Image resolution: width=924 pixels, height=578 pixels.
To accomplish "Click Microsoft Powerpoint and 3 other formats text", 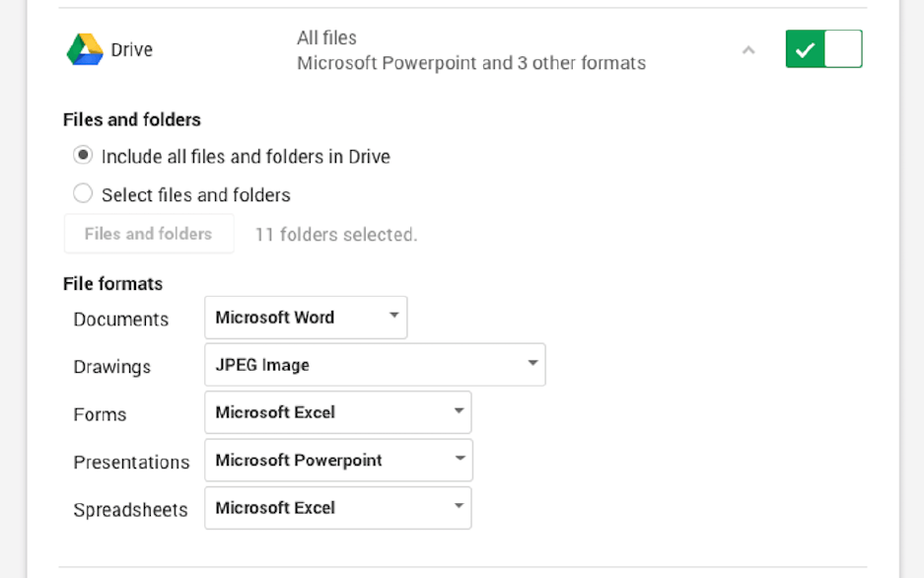I will (x=471, y=63).
